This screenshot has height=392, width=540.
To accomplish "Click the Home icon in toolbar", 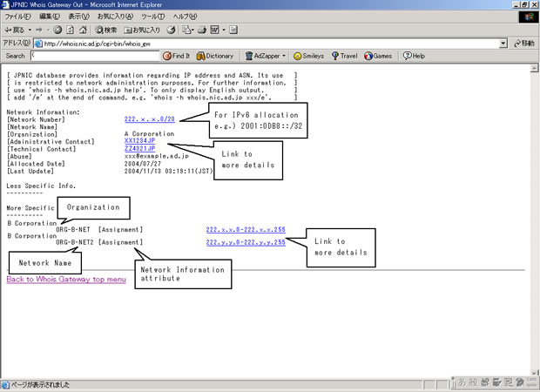I will [x=83, y=30].
